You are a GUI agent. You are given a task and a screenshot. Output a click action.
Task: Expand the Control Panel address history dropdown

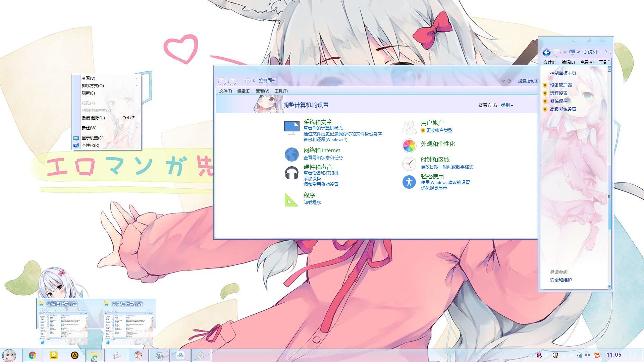coord(503,81)
